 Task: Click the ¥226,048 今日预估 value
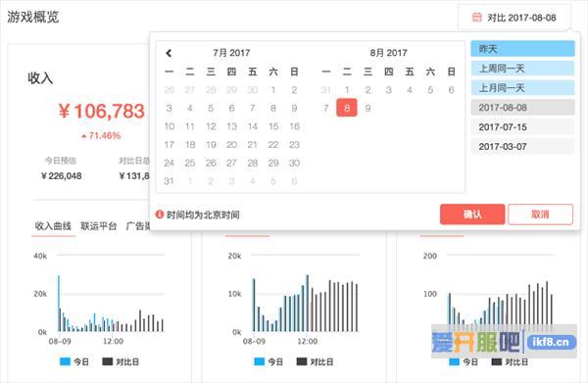coord(61,175)
